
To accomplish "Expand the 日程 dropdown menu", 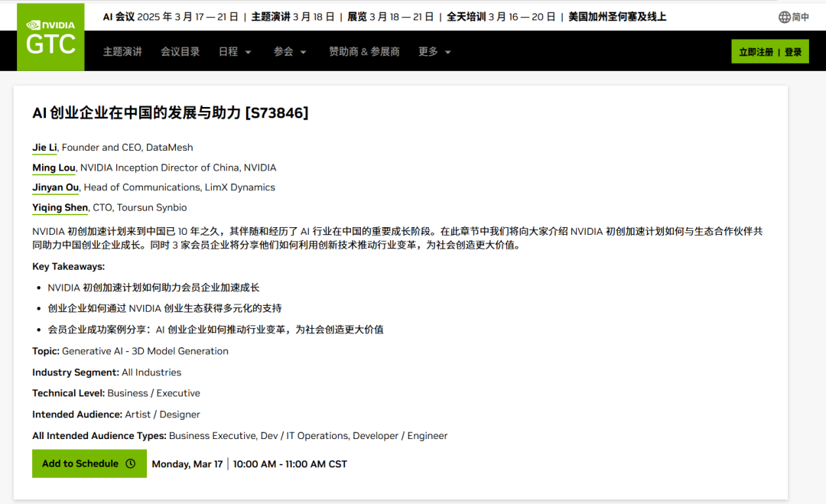I will pyautogui.click(x=235, y=51).
